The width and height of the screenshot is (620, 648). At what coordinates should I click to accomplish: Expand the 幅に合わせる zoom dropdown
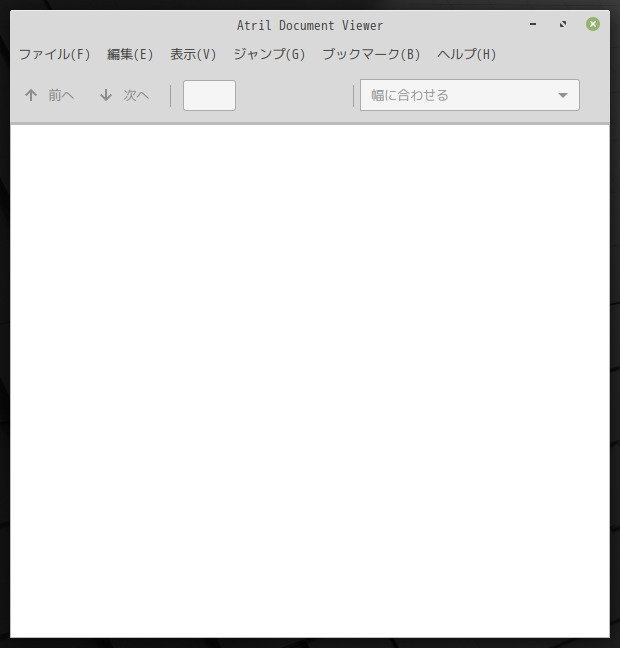point(470,95)
